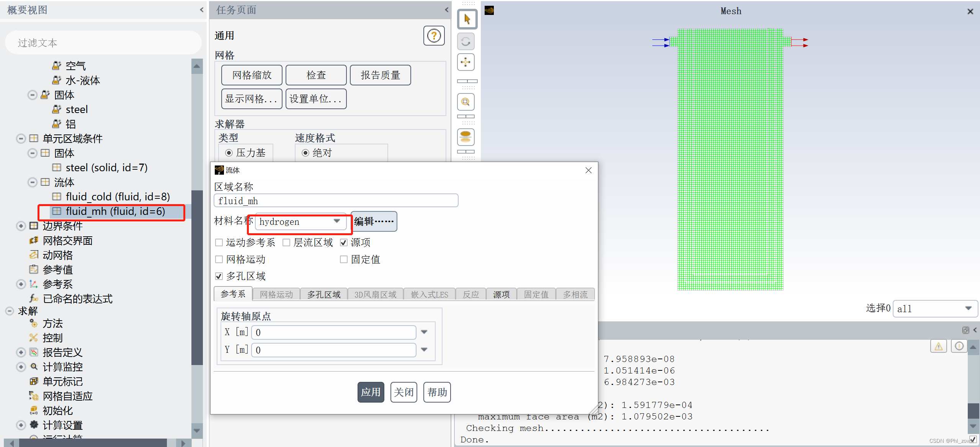Click the console warning triangle icon

point(938,346)
